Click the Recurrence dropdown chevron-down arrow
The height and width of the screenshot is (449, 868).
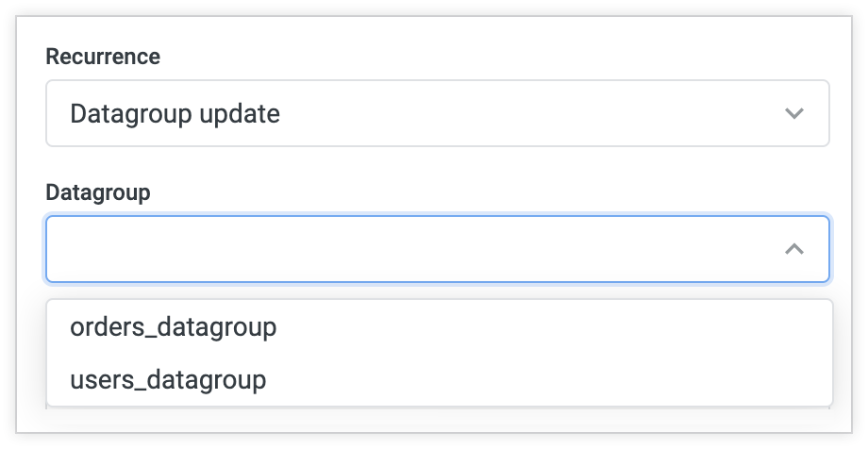point(794,114)
